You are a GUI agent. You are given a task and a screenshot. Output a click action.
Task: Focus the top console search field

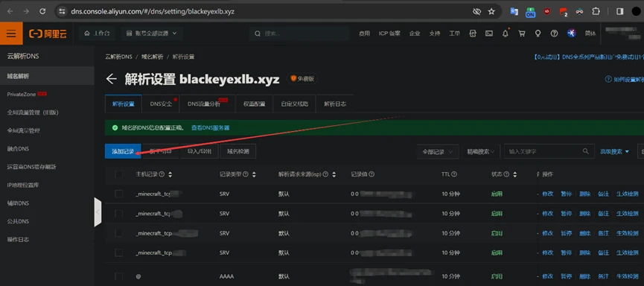point(299,34)
